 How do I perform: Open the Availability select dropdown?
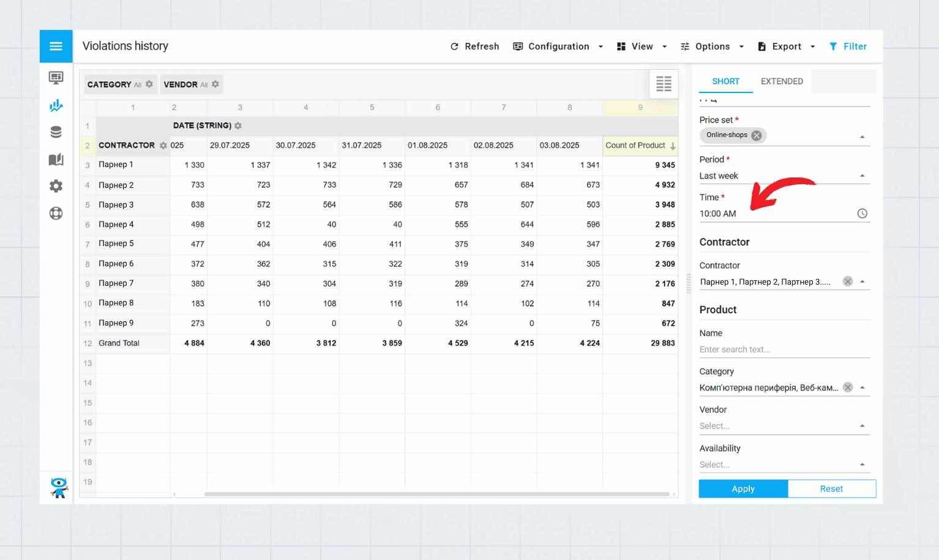click(x=862, y=464)
